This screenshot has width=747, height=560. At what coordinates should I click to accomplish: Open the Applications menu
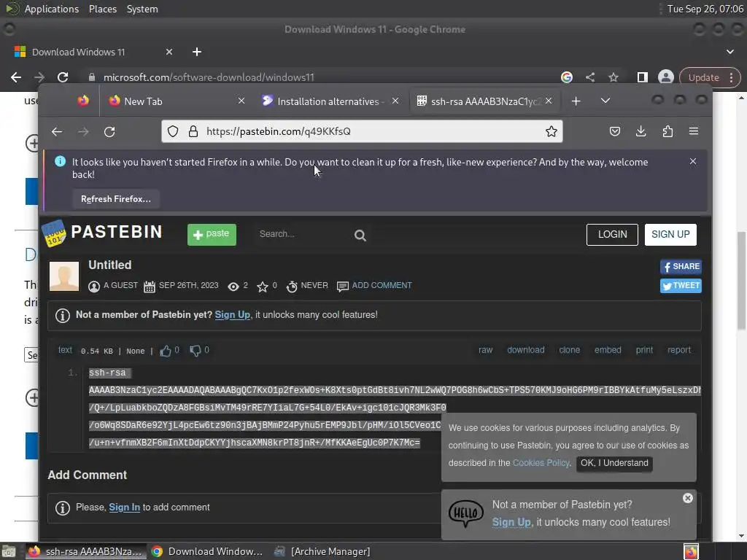(x=52, y=9)
